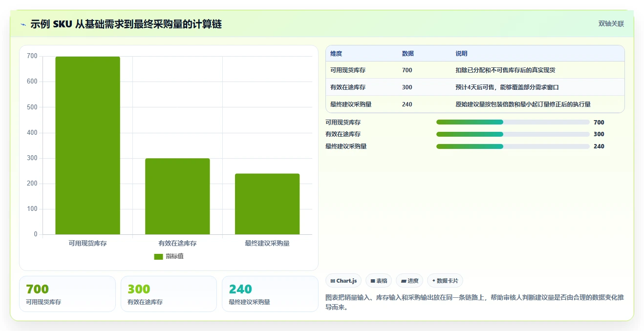Image resolution: width=644 pixels, height=331 pixels.
Task: Select the 表格 tag chip
Action: click(x=379, y=281)
